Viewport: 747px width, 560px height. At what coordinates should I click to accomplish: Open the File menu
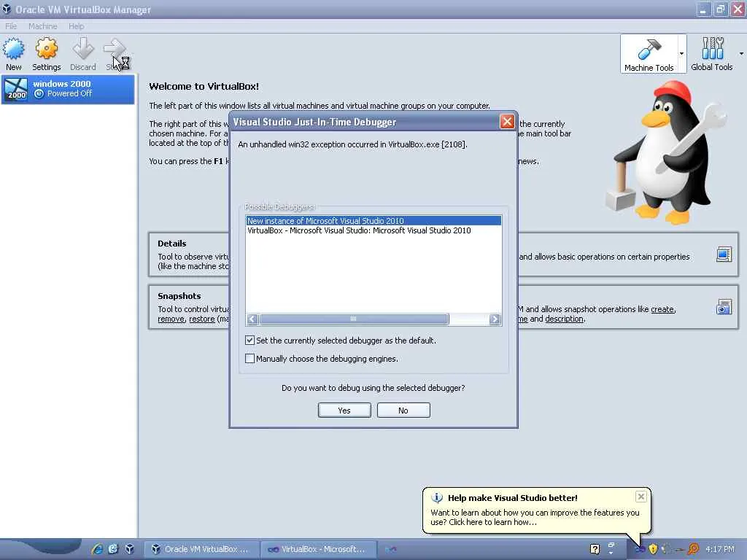pyautogui.click(x=11, y=26)
